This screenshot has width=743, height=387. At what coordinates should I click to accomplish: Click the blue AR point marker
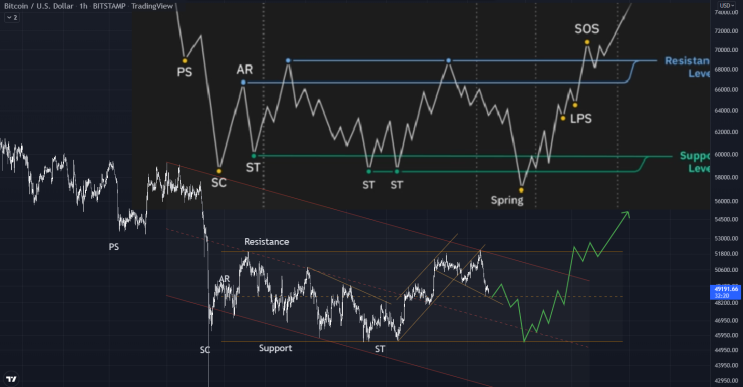243,82
